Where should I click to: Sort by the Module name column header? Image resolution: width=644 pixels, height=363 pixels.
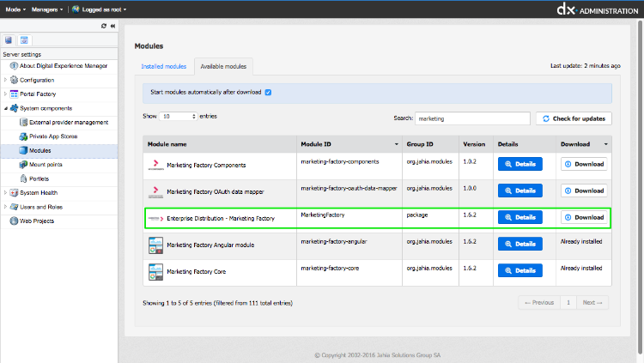point(220,144)
